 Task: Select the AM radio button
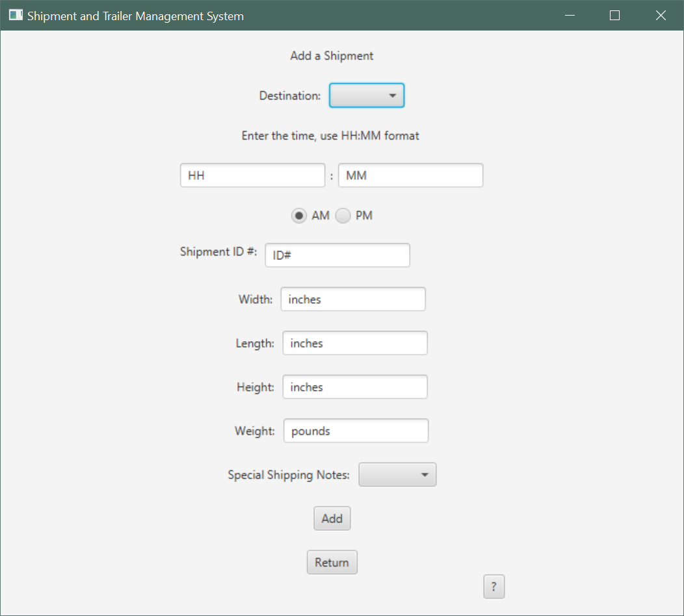299,215
